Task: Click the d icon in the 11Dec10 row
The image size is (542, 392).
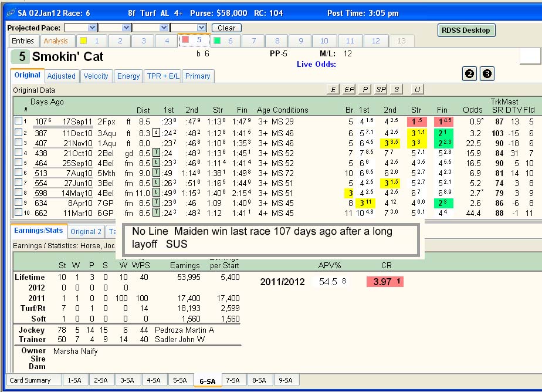Action: (156, 133)
